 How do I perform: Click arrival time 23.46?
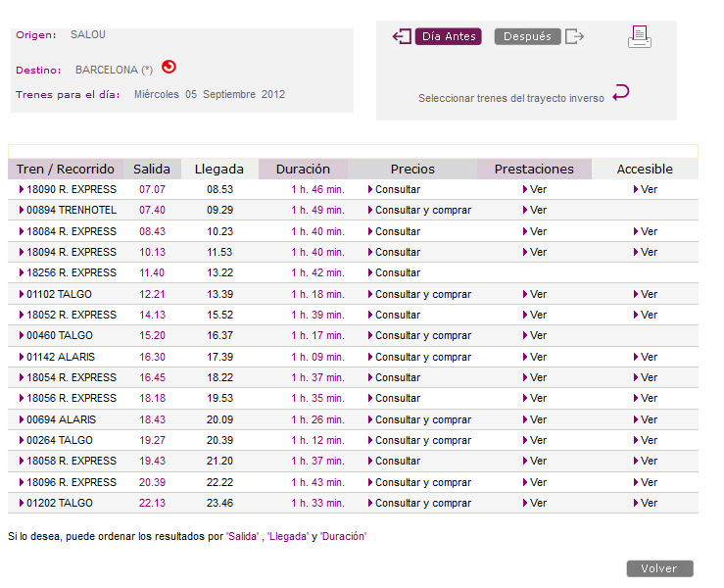219,503
